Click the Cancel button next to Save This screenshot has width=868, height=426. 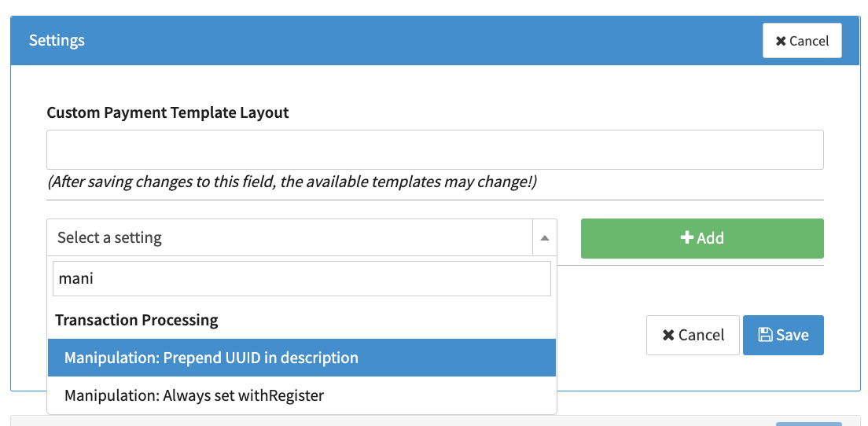pyautogui.click(x=693, y=335)
